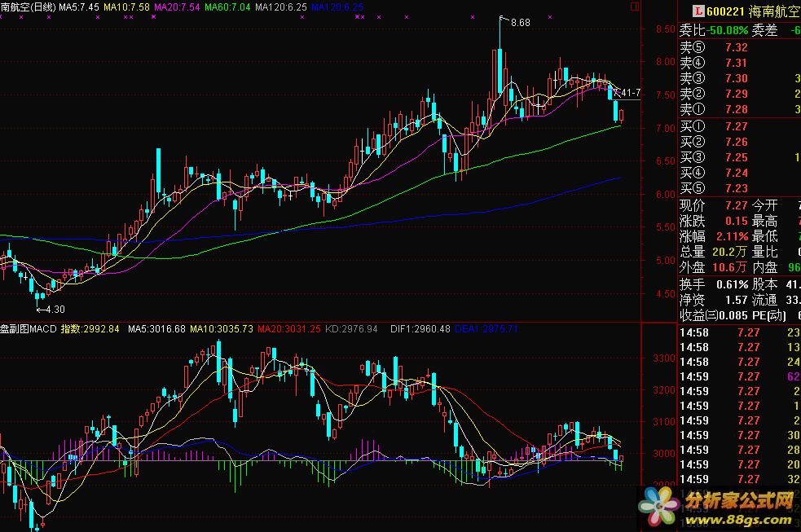Select the DIF1:2960.48 label
801x532 pixels.
pyautogui.click(x=420, y=329)
